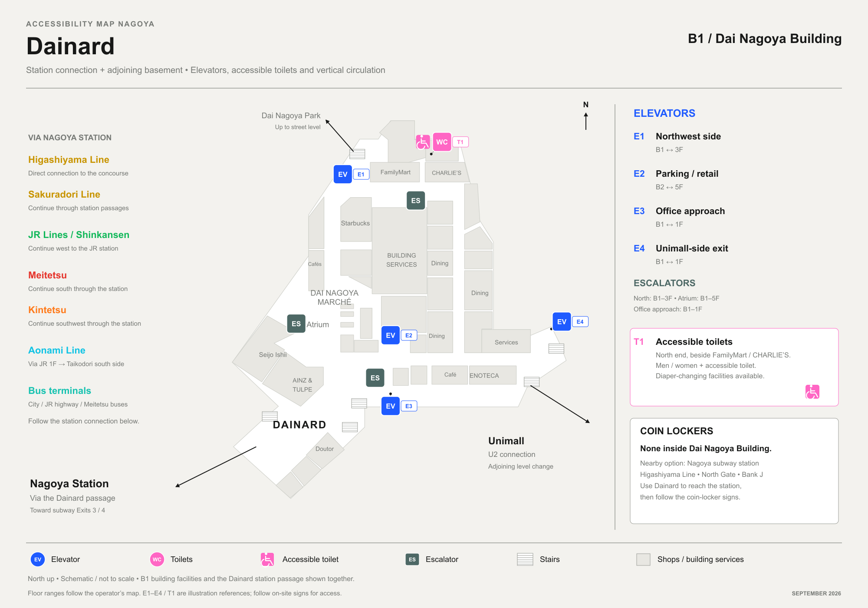Click the stairs icon near Dai Nagoya Park
The height and width of the screenshot is (608, 868).
tap(357, 154)
